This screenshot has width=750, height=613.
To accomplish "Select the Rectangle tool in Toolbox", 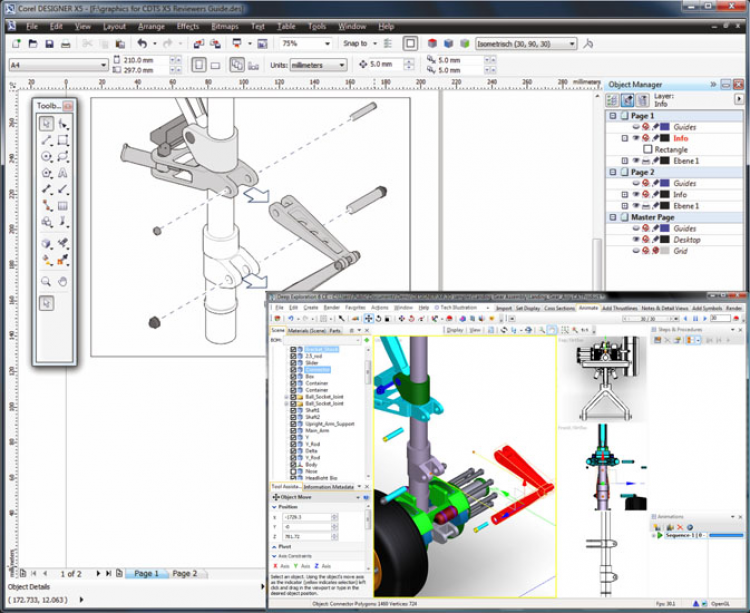I will click(x=63, y=140).
